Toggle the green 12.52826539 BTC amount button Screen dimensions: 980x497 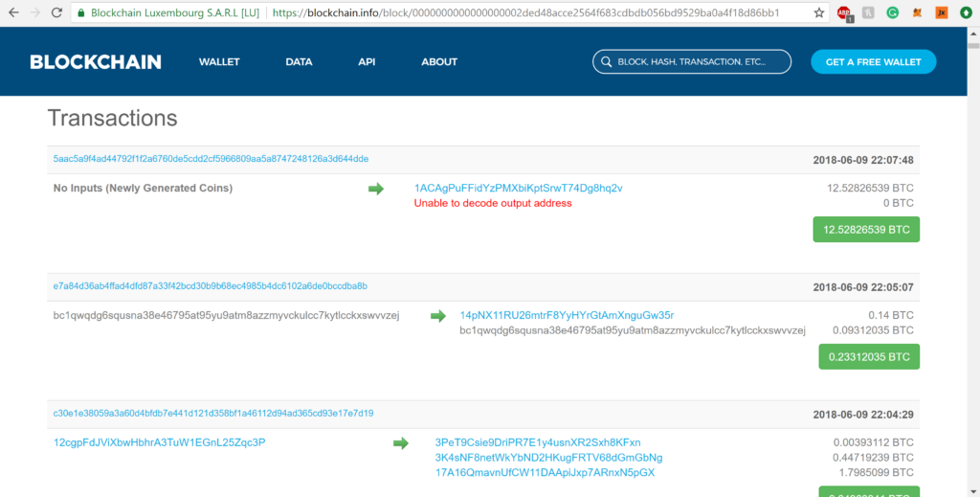pos(865,230)
